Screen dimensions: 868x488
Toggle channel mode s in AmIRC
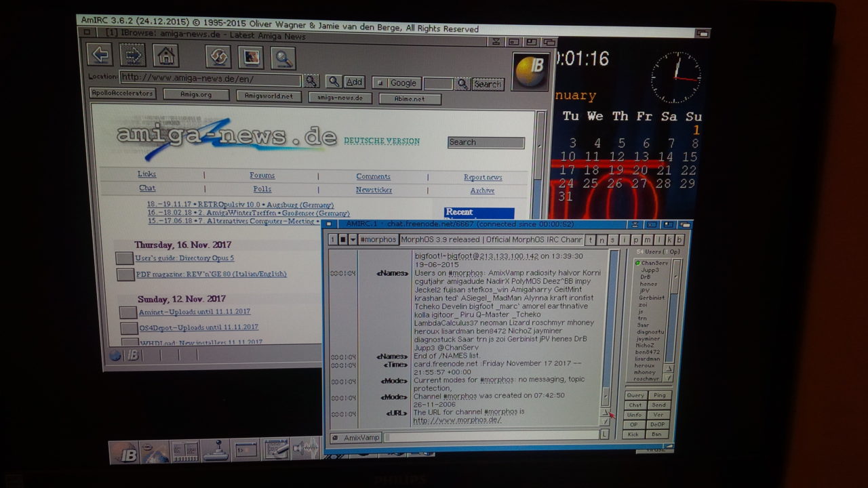point(612,240)
